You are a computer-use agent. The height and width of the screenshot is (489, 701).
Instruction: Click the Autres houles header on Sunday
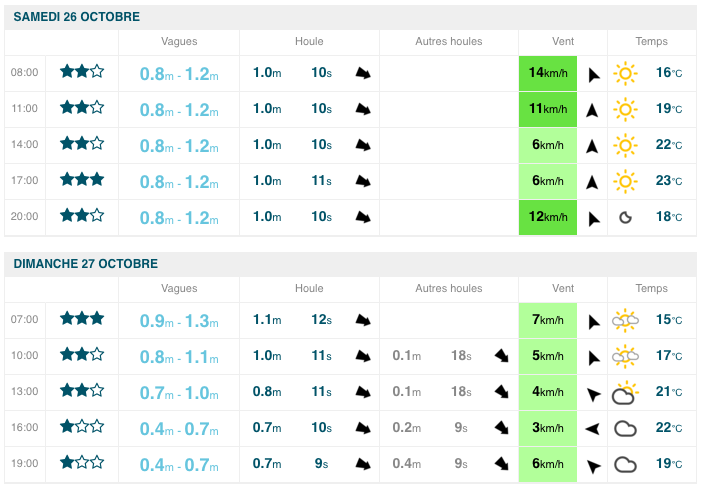(x=449, y=288)
